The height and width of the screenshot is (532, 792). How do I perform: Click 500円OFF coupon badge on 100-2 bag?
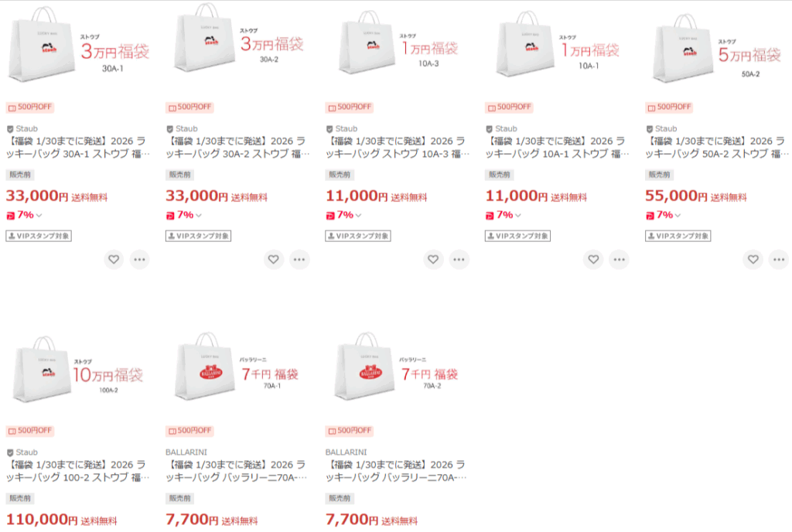click(30, 430)
